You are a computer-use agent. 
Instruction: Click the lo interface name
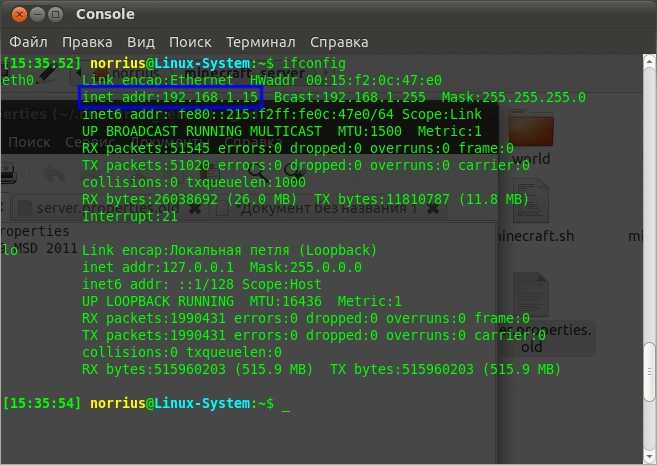(x=10, y=251)
